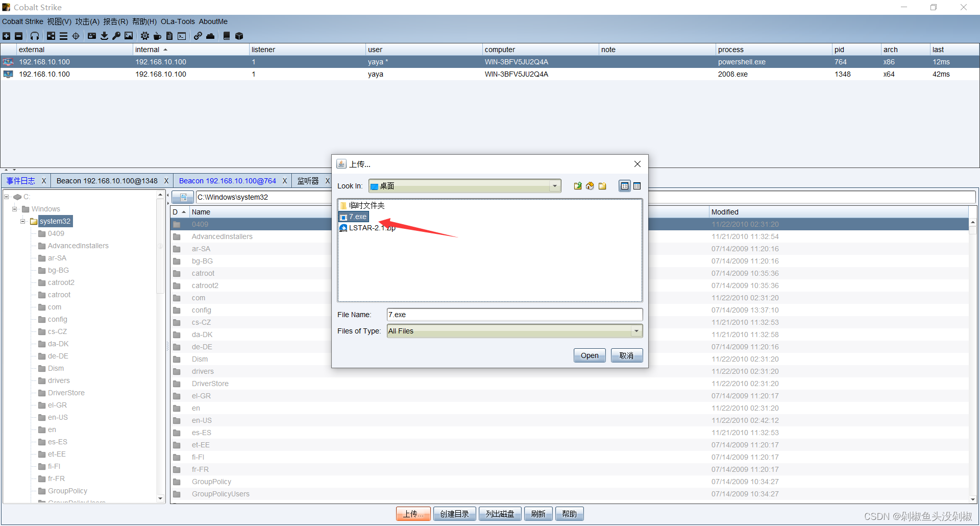
Task: Click the 上传... button
Action: pyautogui.click(x=413, y=514)
